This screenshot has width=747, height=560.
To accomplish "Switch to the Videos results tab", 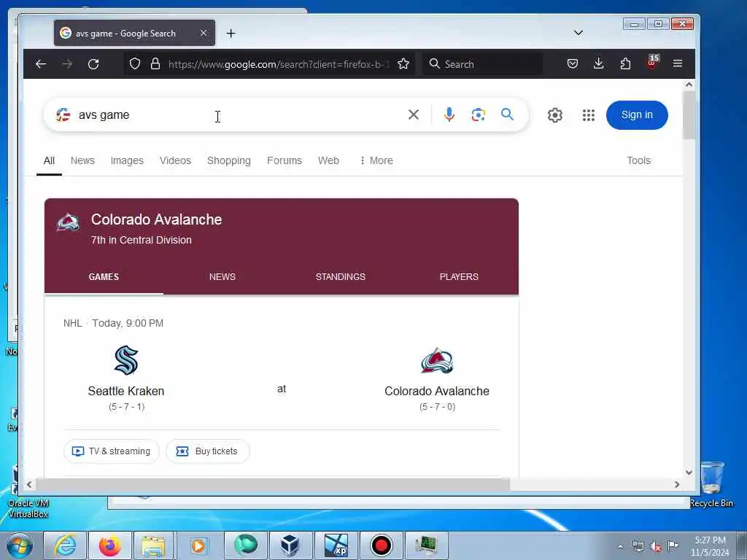I will [x=175, y=160].
